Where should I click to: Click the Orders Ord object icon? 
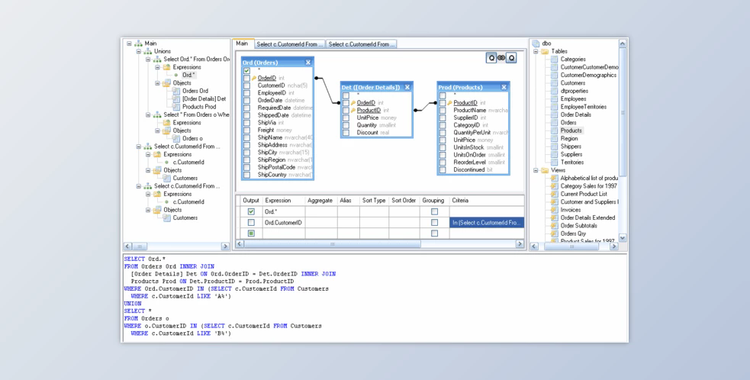[176, 91]
